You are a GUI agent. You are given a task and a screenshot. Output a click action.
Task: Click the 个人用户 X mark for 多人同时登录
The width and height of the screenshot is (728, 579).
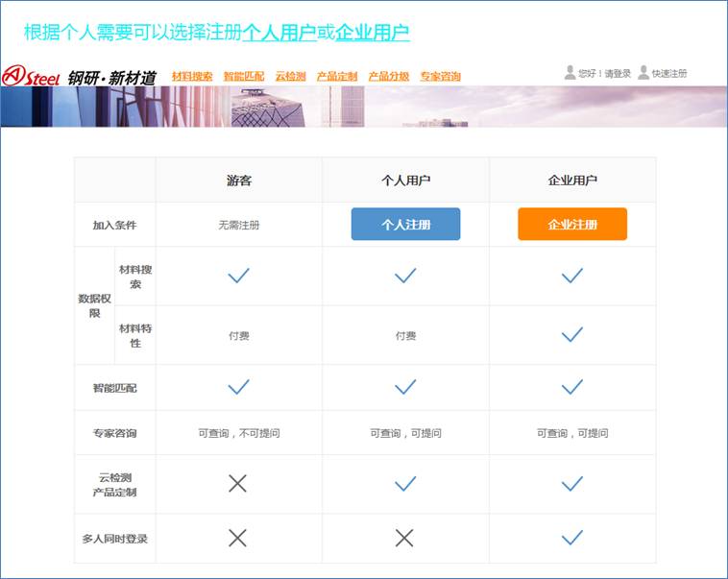coord(405,539)
